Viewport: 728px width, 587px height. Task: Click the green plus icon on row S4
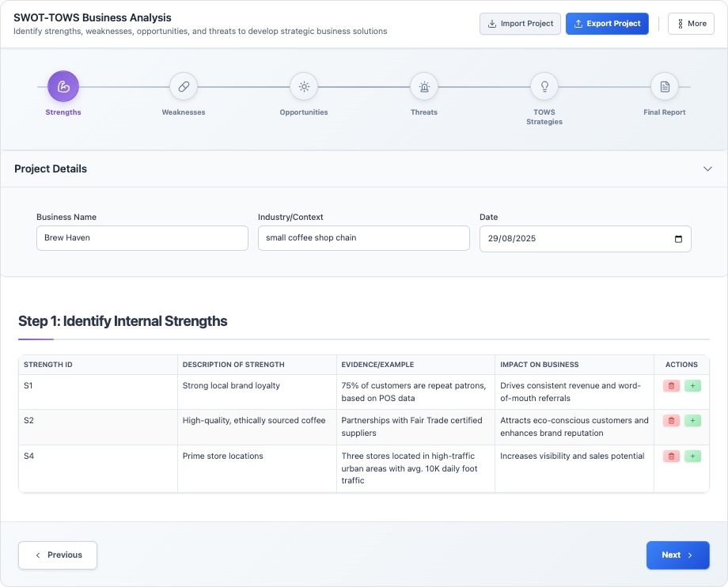(692, 456)
